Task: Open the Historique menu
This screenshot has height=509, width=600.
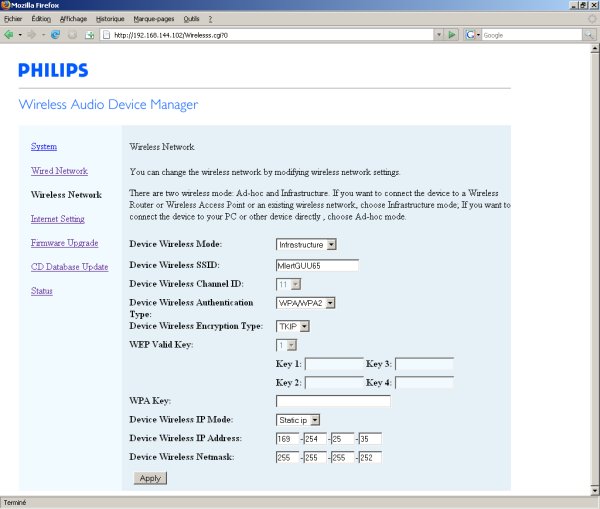Action: point(110,19)
